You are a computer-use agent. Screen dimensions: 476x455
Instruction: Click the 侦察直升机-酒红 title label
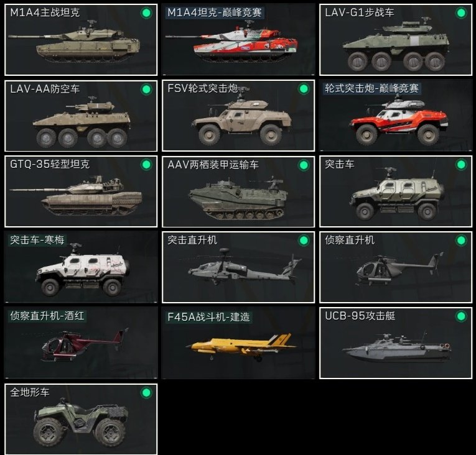[x=47, y=316]
